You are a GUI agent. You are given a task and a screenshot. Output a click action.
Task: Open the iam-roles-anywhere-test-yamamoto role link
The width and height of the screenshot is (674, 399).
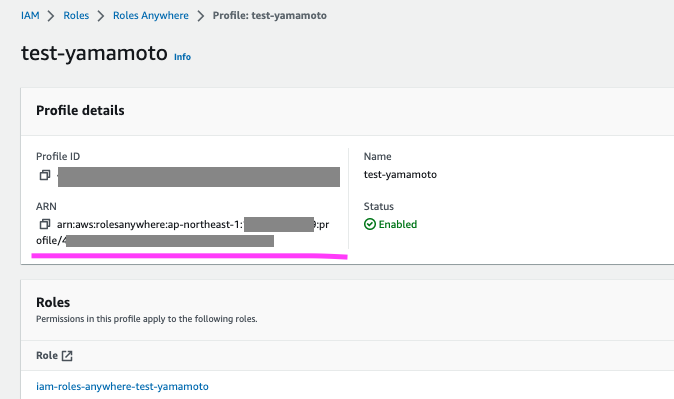coord(122,386)
